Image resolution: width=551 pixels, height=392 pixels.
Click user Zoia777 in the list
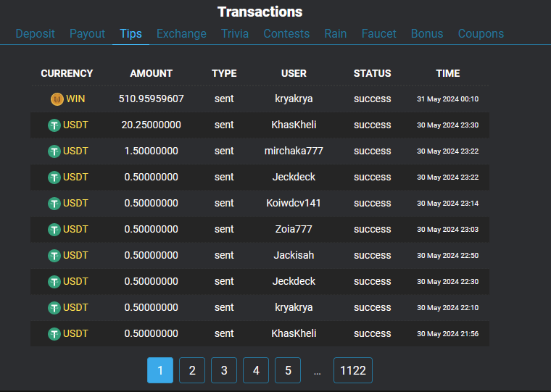(x=294, y=230)
